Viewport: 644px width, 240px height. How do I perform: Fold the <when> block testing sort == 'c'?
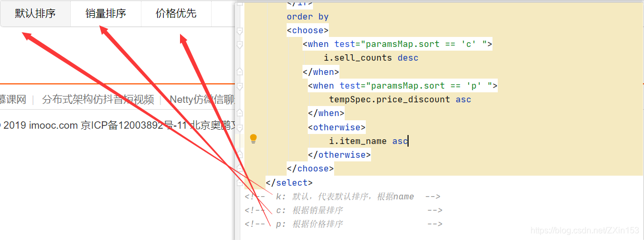(240, 44)
